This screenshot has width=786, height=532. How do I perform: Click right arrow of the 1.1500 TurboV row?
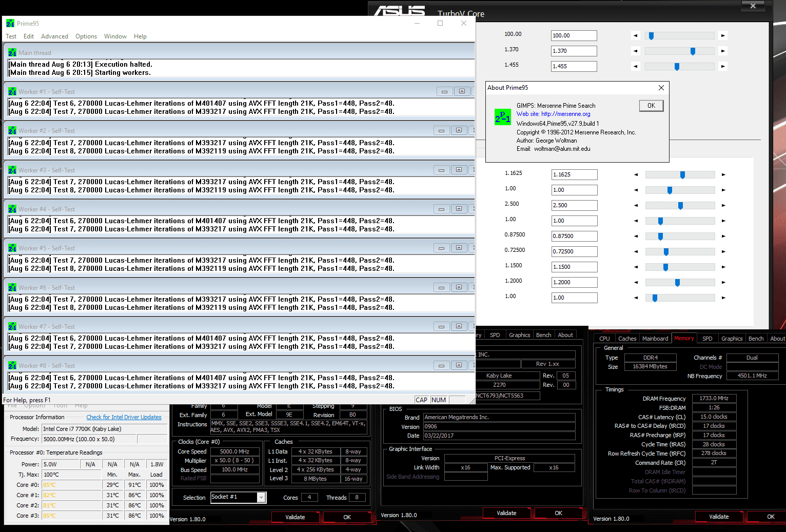[723, 267]
